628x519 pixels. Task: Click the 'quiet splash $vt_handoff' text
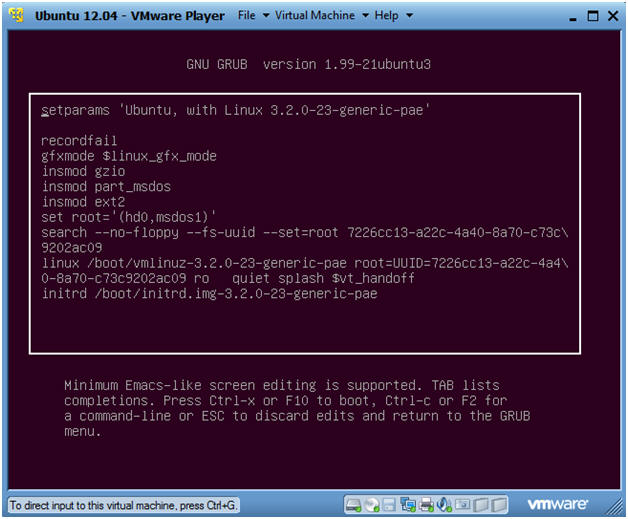(x=323, y=278)
